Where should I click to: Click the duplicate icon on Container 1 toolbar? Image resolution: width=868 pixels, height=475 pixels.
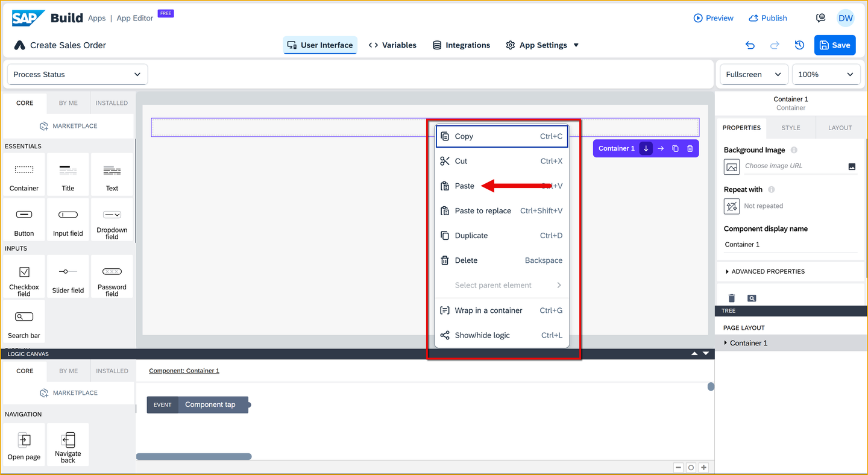(675, 148)
